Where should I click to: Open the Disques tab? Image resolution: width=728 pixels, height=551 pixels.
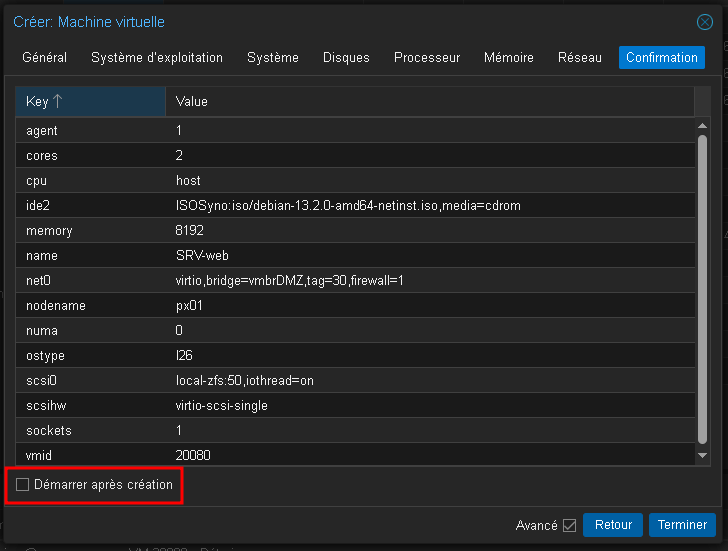click(x=346, y=58)
